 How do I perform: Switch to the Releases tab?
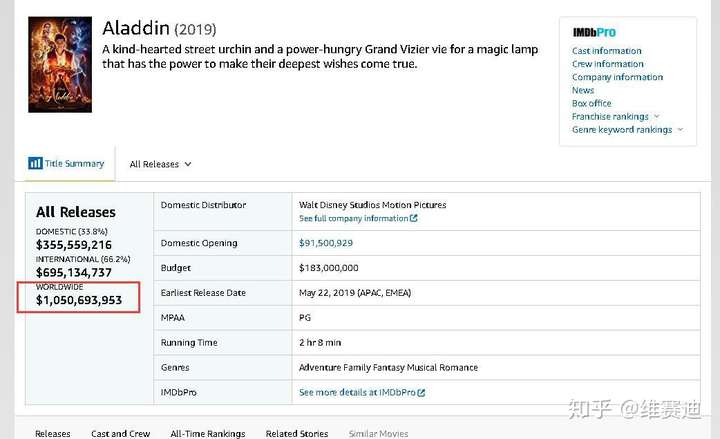click(x=53, y=433)
